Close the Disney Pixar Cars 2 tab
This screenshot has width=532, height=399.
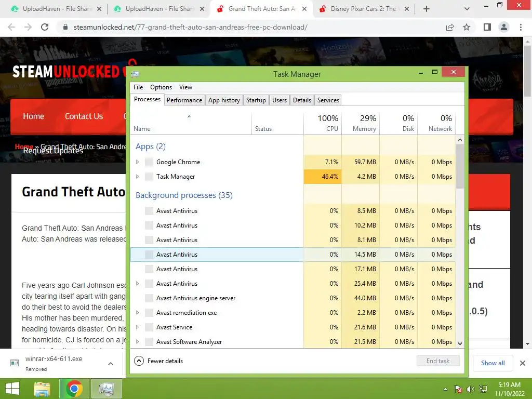click(x=407, y=9)
